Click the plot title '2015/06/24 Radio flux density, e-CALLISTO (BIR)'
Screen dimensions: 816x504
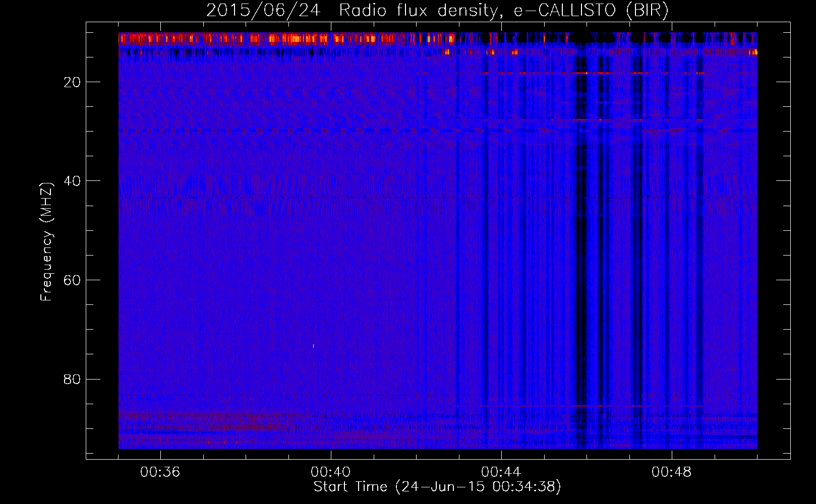[437, 10]
